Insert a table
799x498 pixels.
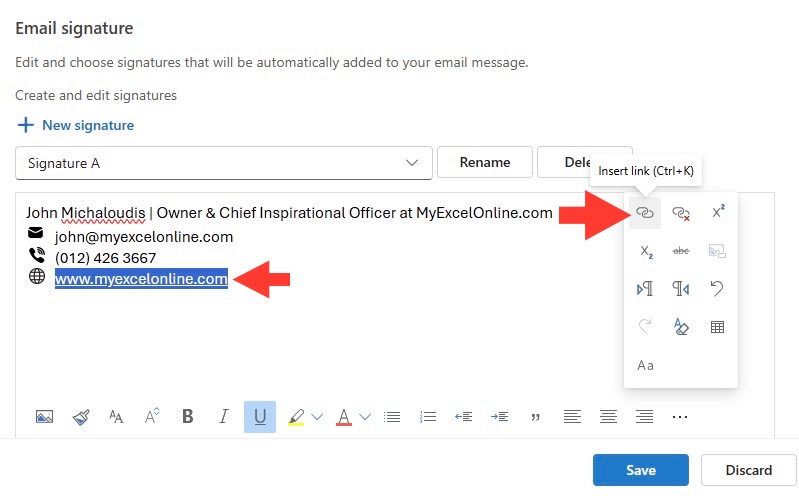(x=717, y=327)
